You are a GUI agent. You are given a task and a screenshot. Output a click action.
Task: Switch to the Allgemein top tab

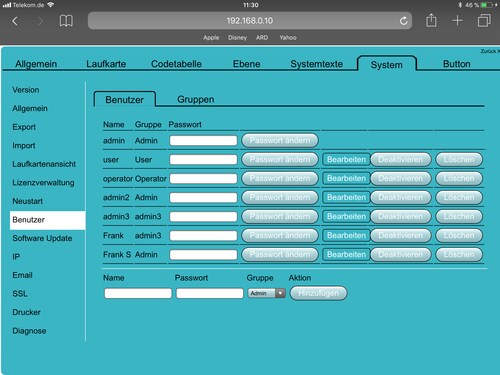point(36,64)
